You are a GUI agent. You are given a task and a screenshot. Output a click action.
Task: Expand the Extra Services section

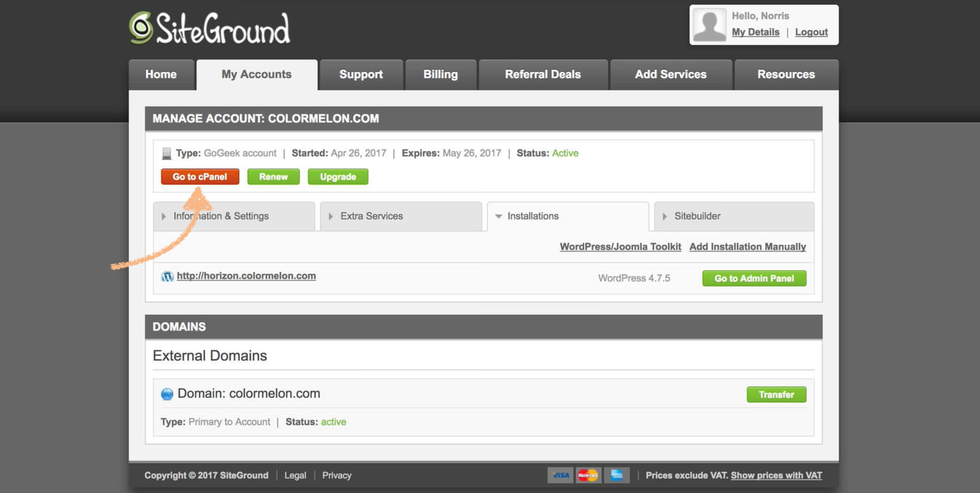(x=401, y=217)
